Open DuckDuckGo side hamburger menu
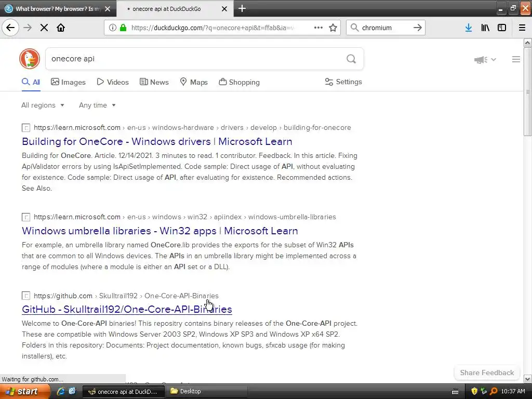 tap(516, 59)
